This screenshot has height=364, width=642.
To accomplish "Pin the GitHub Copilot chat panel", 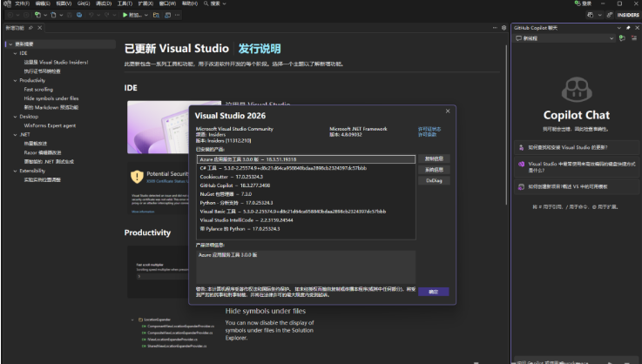I will pyautogui.click(x=626, y=28).
